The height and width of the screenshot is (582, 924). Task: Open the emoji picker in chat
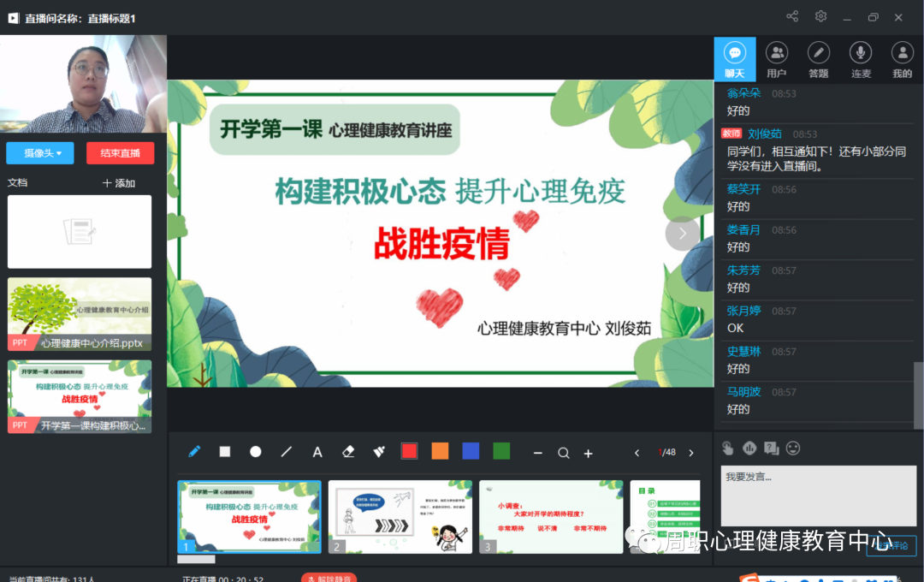coord(793,448)
